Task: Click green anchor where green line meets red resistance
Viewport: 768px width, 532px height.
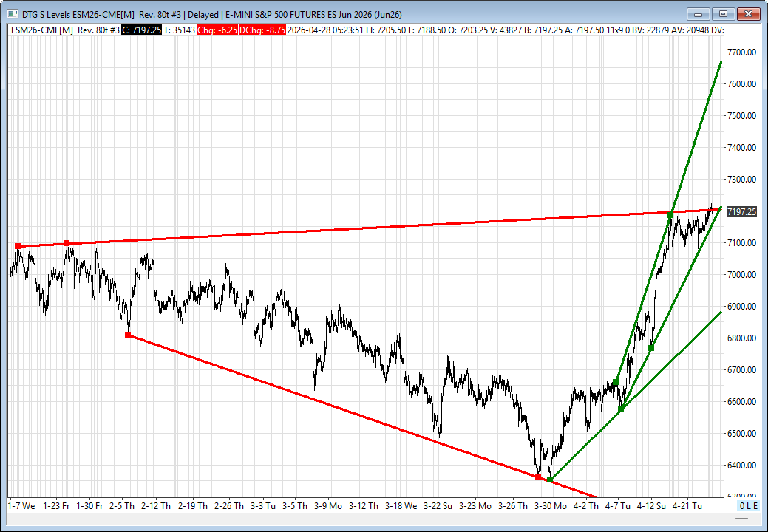Action: (670, 214)
